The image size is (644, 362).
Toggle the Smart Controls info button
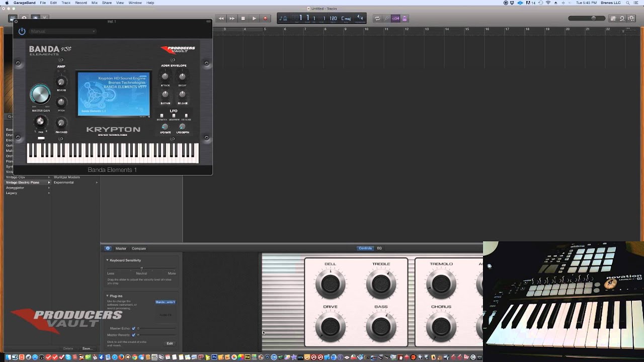click(x=108, y=248)
